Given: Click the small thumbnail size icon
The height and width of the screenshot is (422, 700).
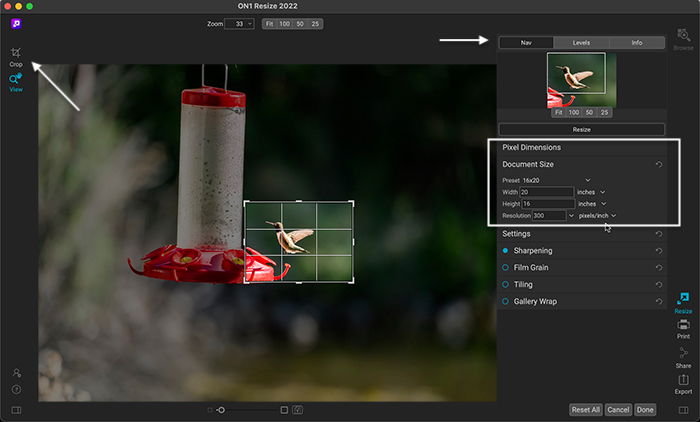Looking at the screenshot, I should point(210,410).
